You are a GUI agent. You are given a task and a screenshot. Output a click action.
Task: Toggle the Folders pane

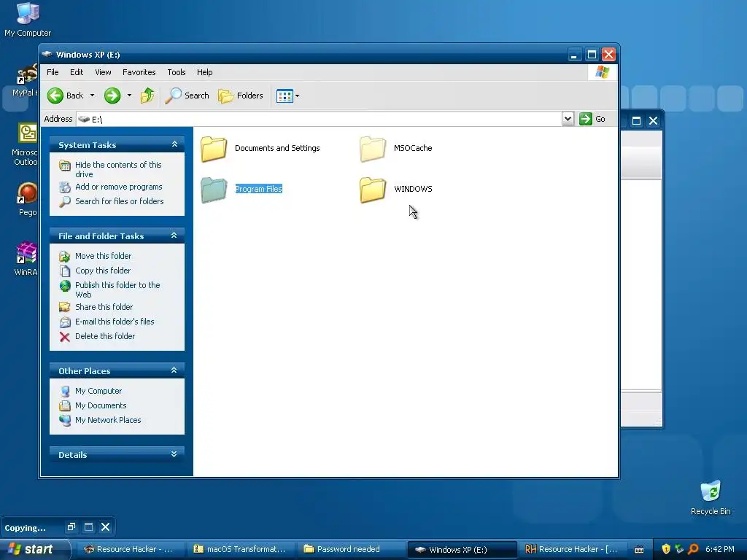[x=241, y=96]
